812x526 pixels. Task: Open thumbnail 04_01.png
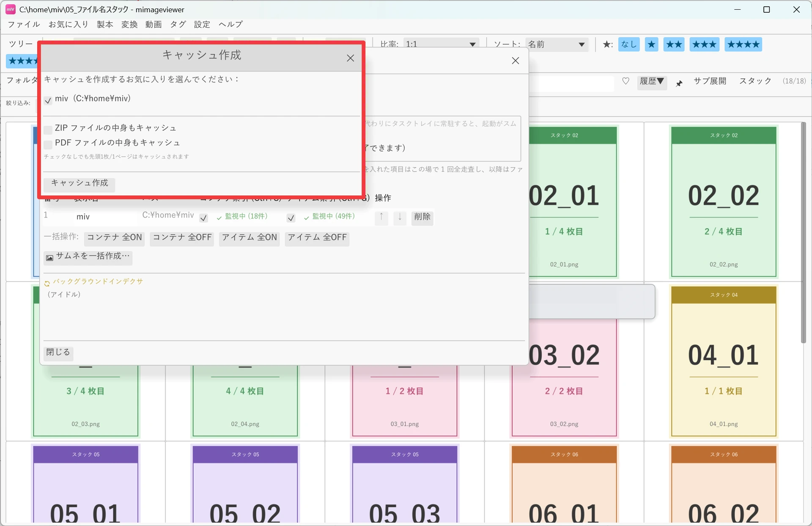click(x=724, y=361)
